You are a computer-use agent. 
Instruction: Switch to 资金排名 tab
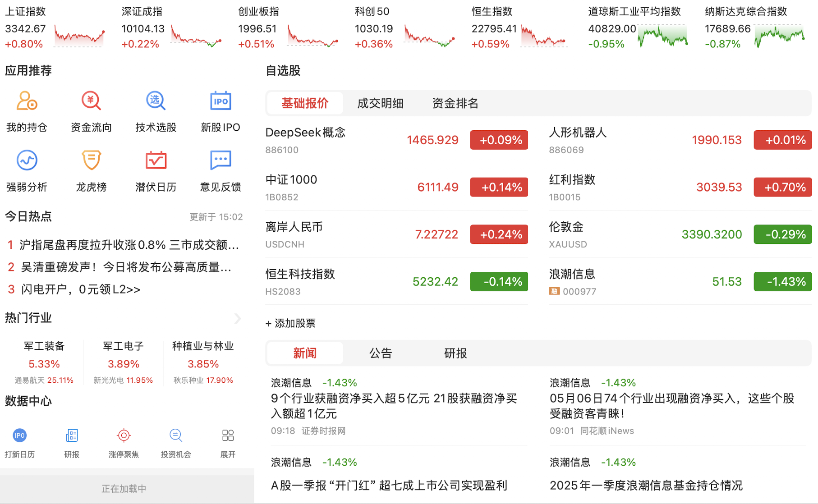click(455, 103)
